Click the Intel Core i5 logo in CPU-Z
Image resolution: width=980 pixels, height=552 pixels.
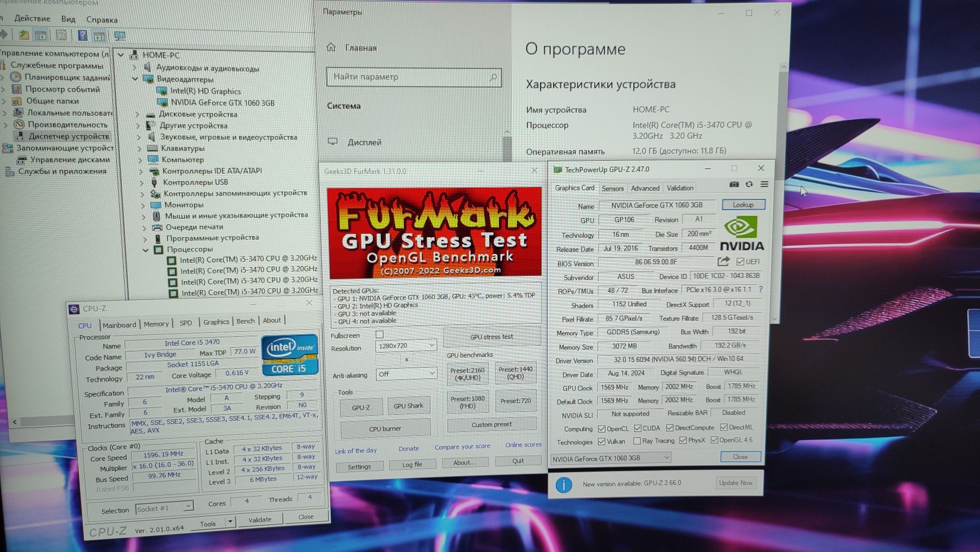click(x=290, y=355)
